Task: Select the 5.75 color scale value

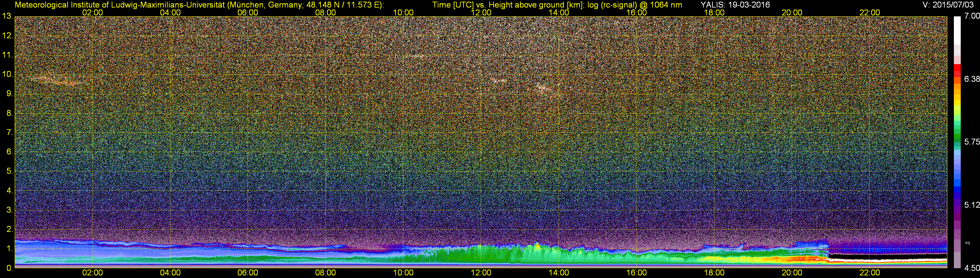Action: pyautogui.click(x=972, y=142)
